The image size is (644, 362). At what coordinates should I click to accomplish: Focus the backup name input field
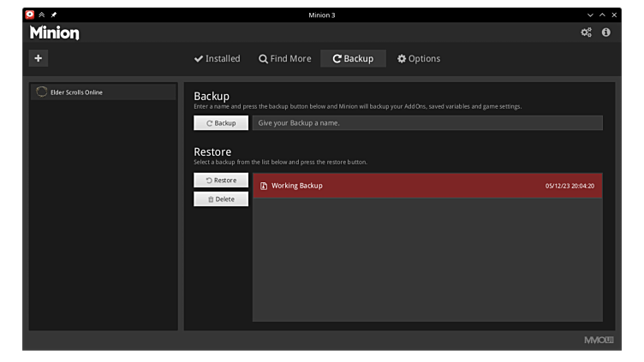(427, 123)
